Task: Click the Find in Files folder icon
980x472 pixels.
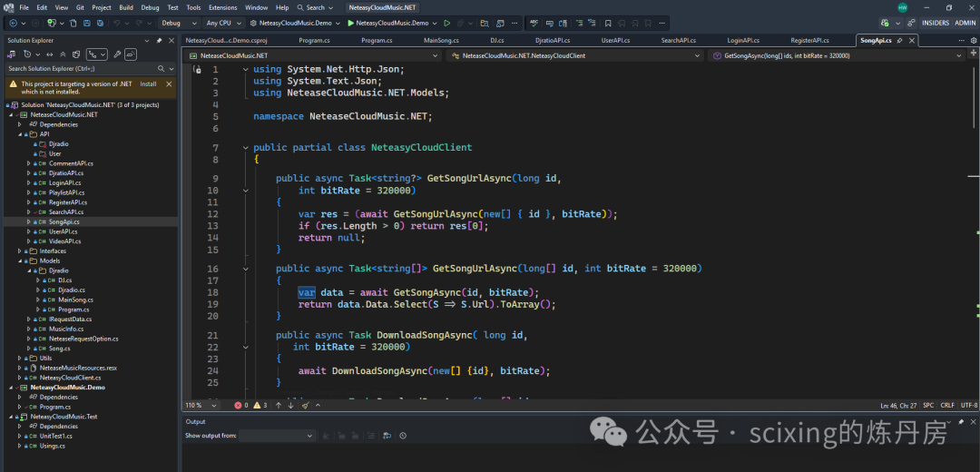Action: pyautogui.click(x=485, y=23)
